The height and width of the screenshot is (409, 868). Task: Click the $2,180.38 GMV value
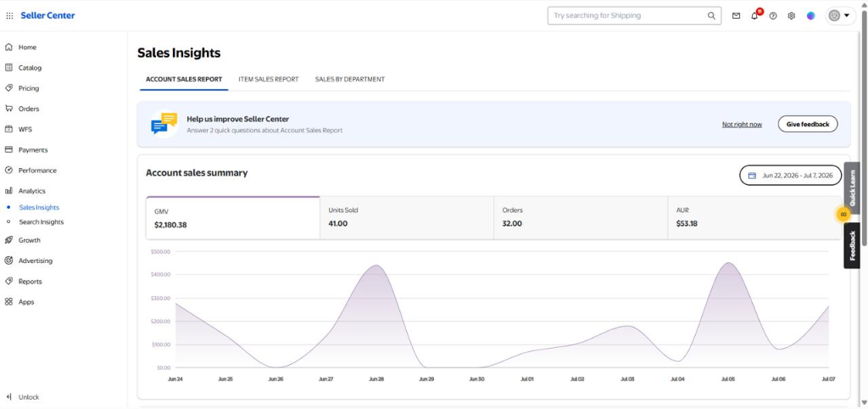[x=170, y=225]
